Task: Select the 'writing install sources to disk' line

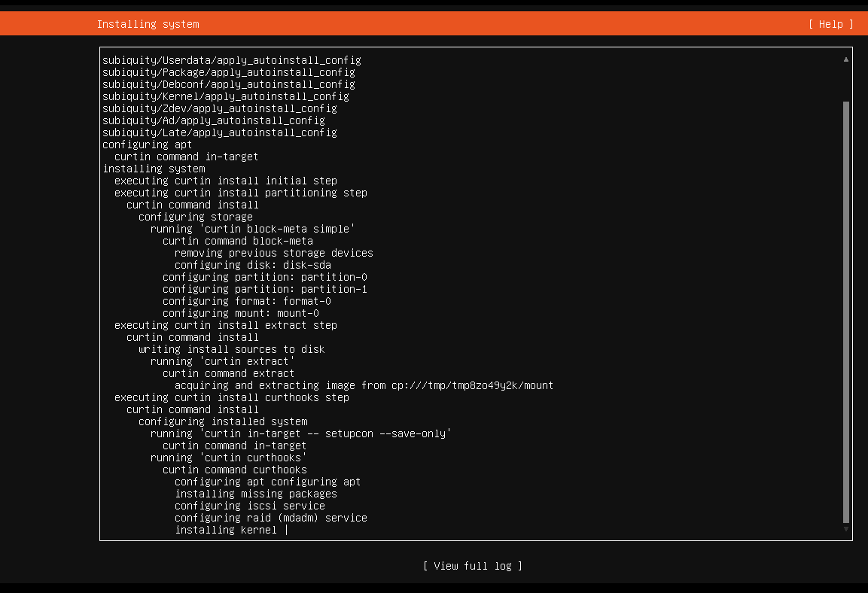Action: point(231,348)
